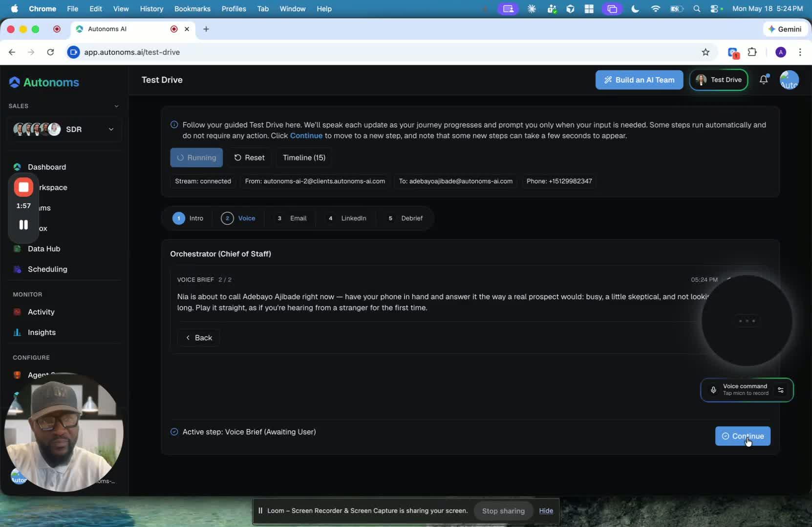812x527 pixels.
Task: Open voice command settings sliders icon
Action: tap(781, 390)
